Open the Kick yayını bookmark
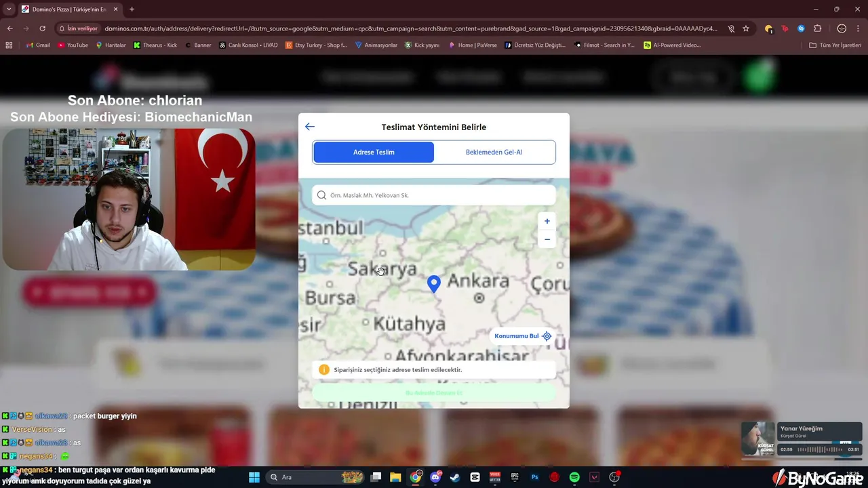Viewport: 868px width, 488px height. tap(422, 45)
